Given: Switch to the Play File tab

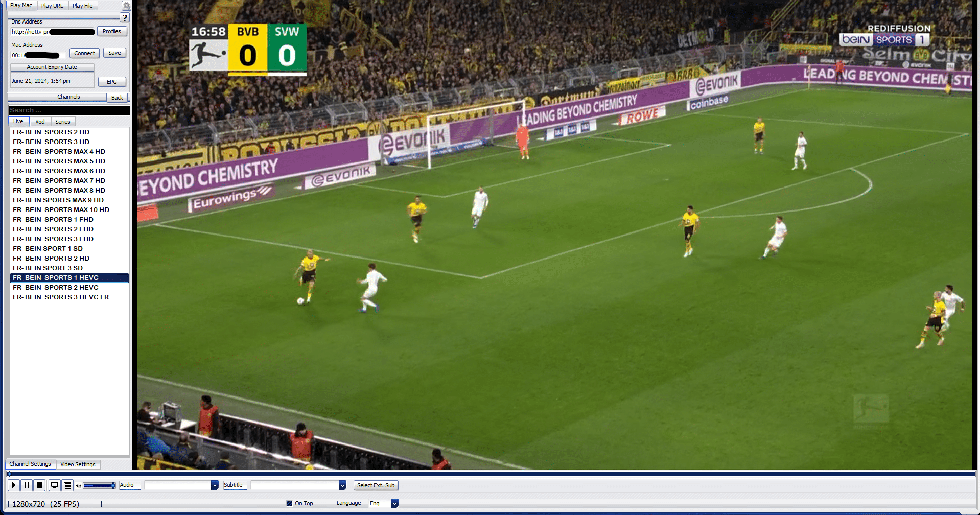Looking at the screenshot, I should point(83,6).
